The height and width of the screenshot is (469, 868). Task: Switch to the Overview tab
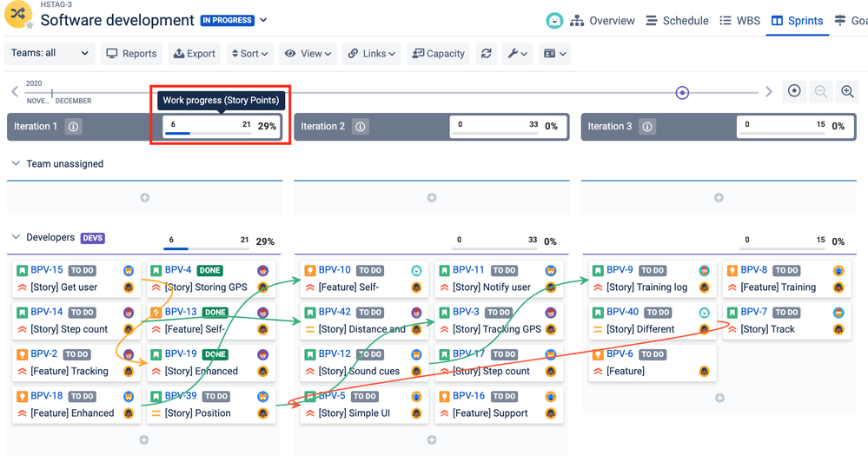click(x=602, y=21)
